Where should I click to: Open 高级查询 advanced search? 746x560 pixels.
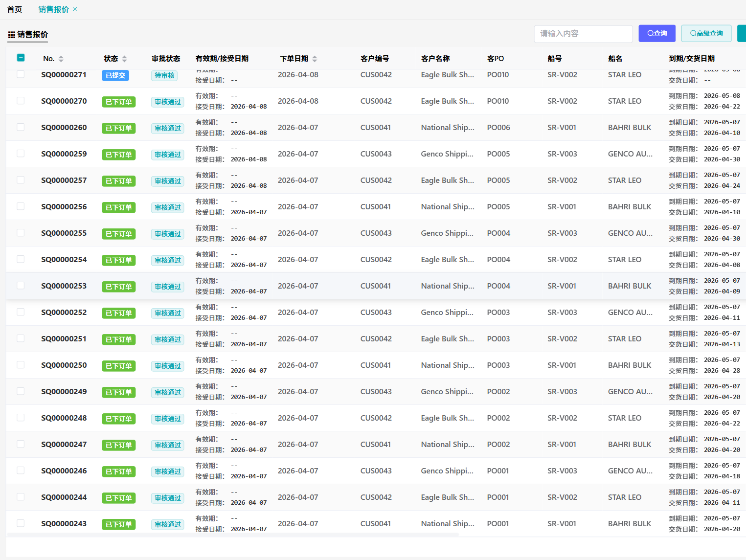[706, 33]
